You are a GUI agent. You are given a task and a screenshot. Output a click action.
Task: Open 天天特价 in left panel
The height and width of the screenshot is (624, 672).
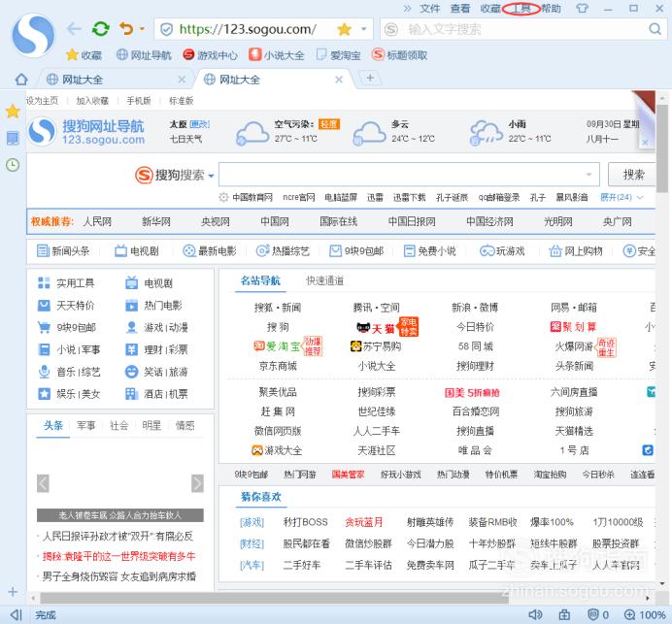tap(66, 306)
